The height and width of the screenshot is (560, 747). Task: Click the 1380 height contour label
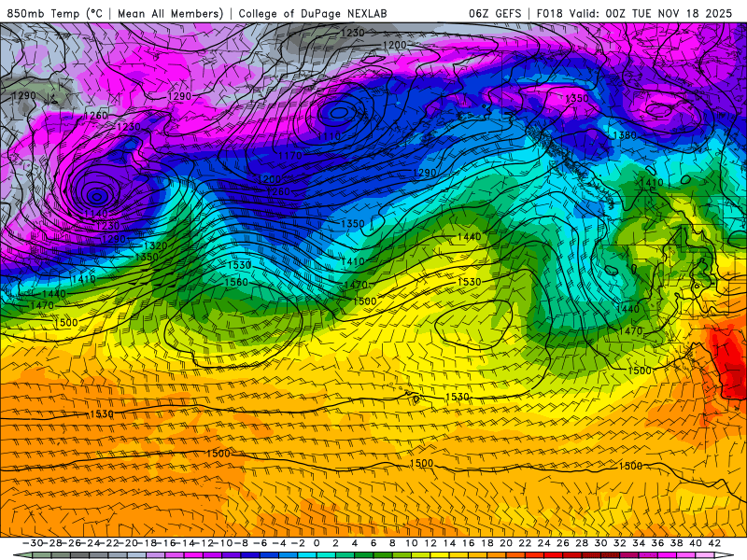click(625, 135)
